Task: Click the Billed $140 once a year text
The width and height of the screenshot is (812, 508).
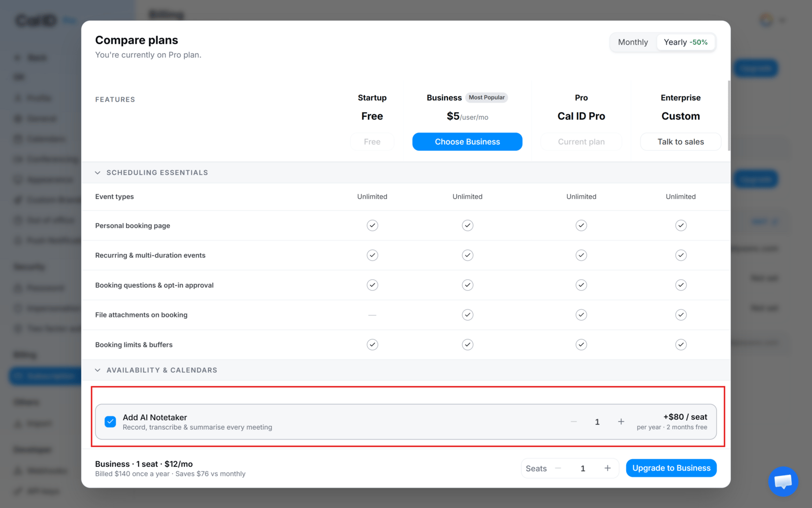Action: point(132,474)
